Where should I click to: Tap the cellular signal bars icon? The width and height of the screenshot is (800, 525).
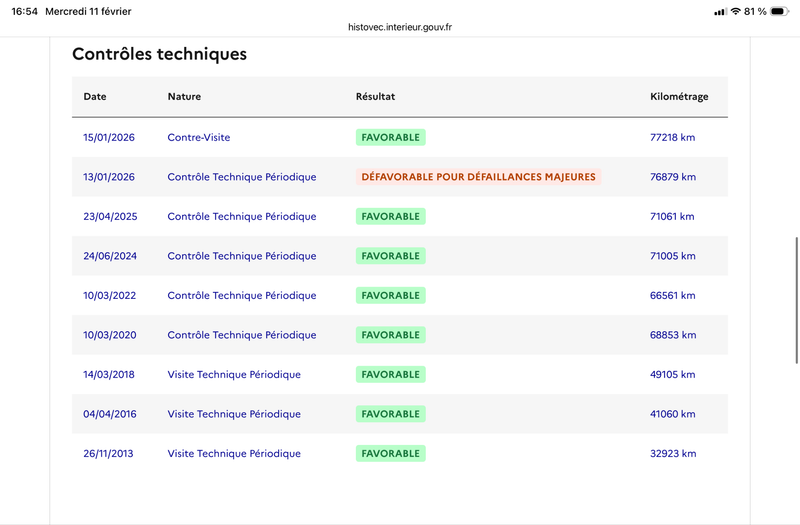[x=720, y=11]
